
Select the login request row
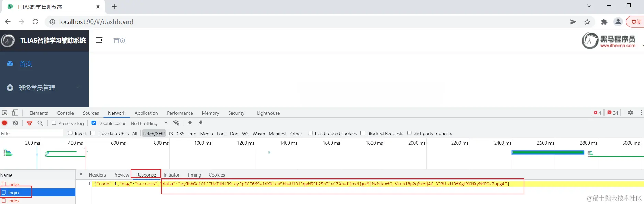[38, 193]
